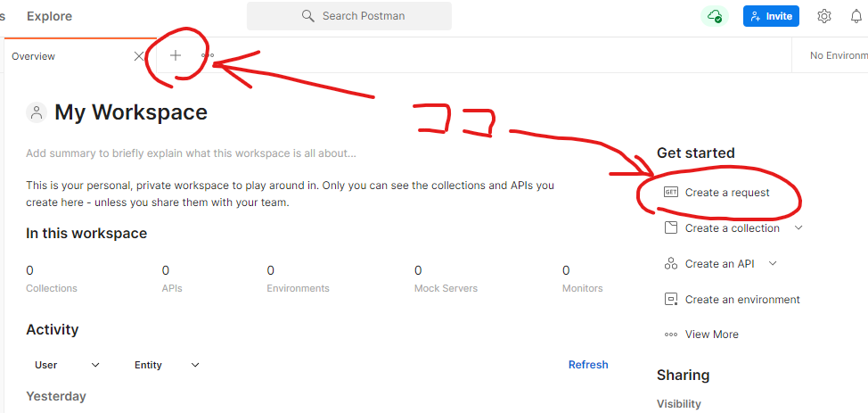
Task: Click the GET icon next to Create a request
Action: [x=671, y=193]
